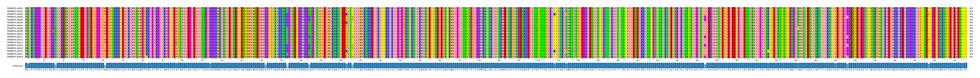Click position tick label 50 on ruler
Viewport: 980px width, 78px height.
point(123,60)
